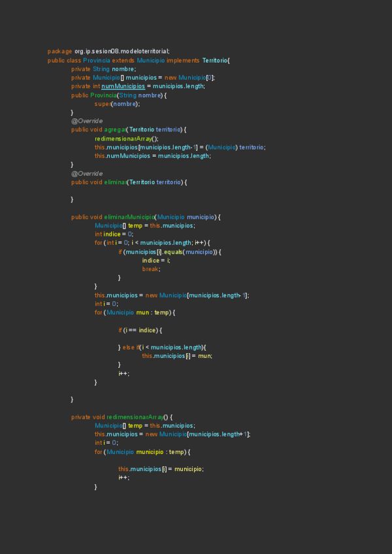Click the '@Override' annotation above agregar method

[x=87, y=122]
